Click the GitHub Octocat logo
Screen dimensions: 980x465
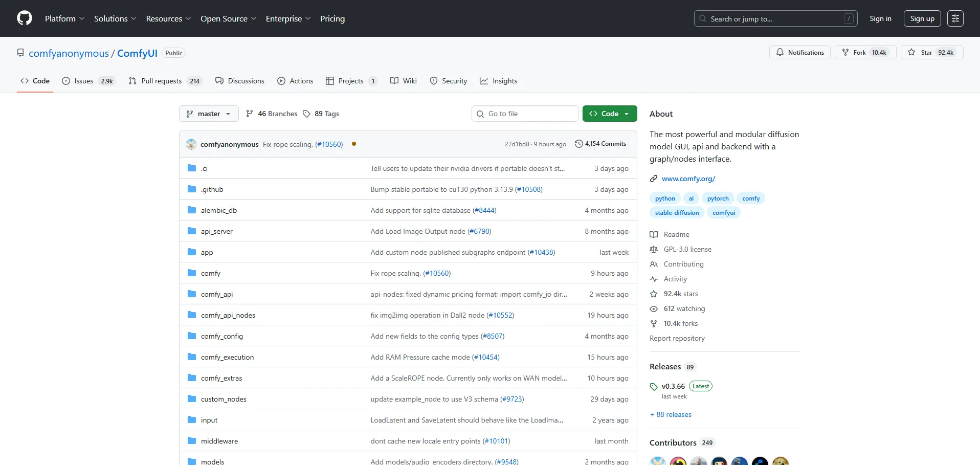point(24,18)
